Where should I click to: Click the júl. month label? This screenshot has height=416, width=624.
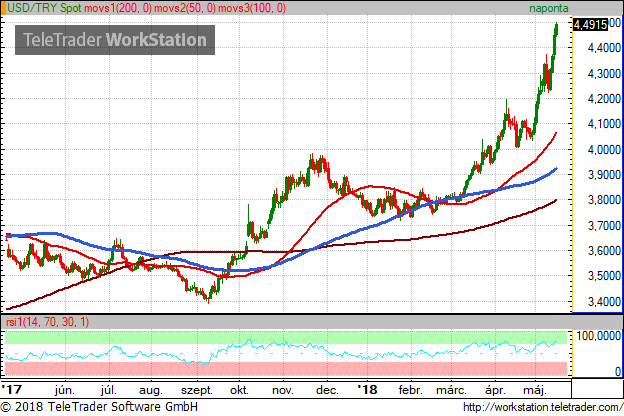point(108,390)
